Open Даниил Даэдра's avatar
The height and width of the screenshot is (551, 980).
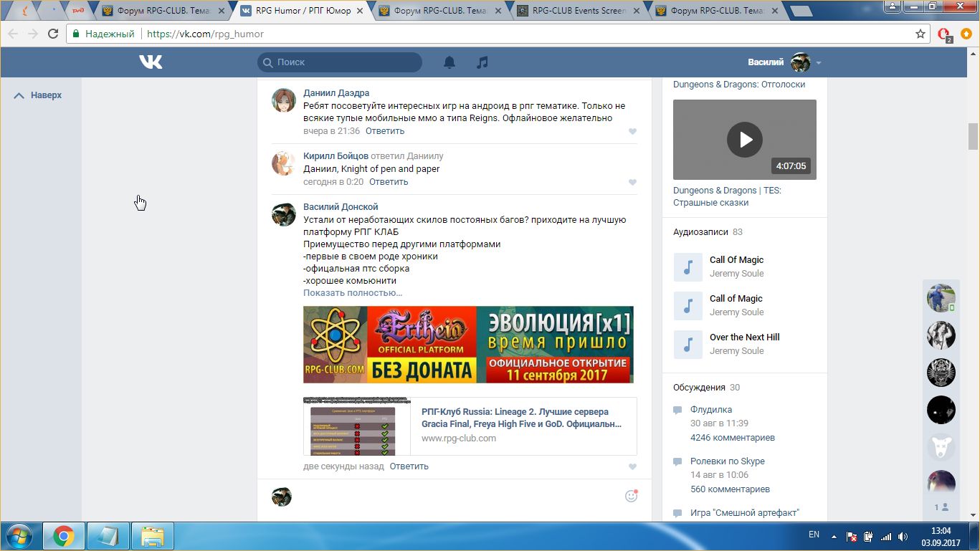284,100
